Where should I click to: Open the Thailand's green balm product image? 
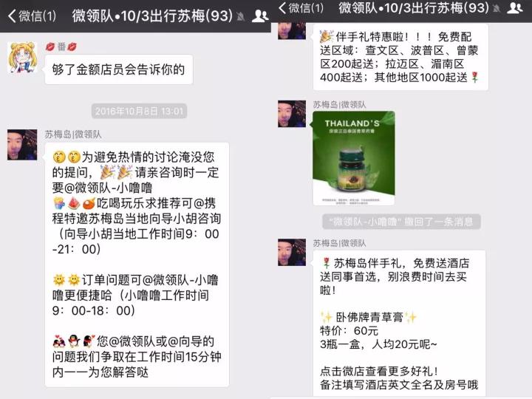click(353, 158)
